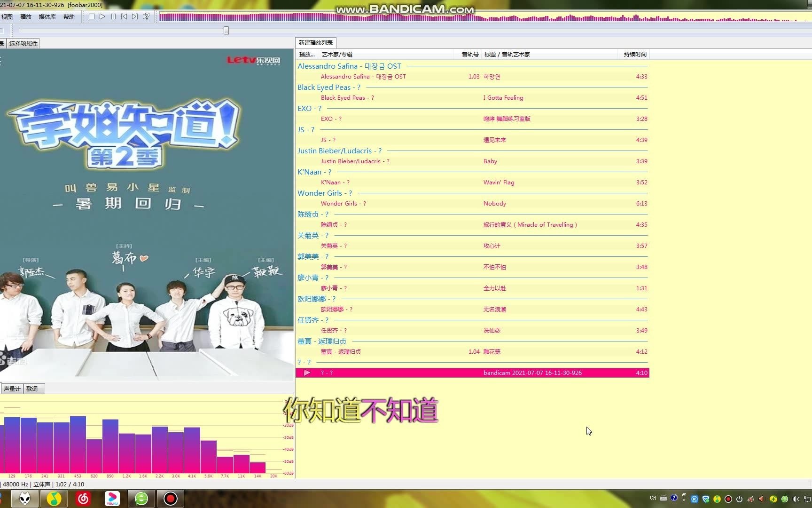812x508 pixels.
Task: Select the track 全力以赴
Action: (x=472, y=288)
